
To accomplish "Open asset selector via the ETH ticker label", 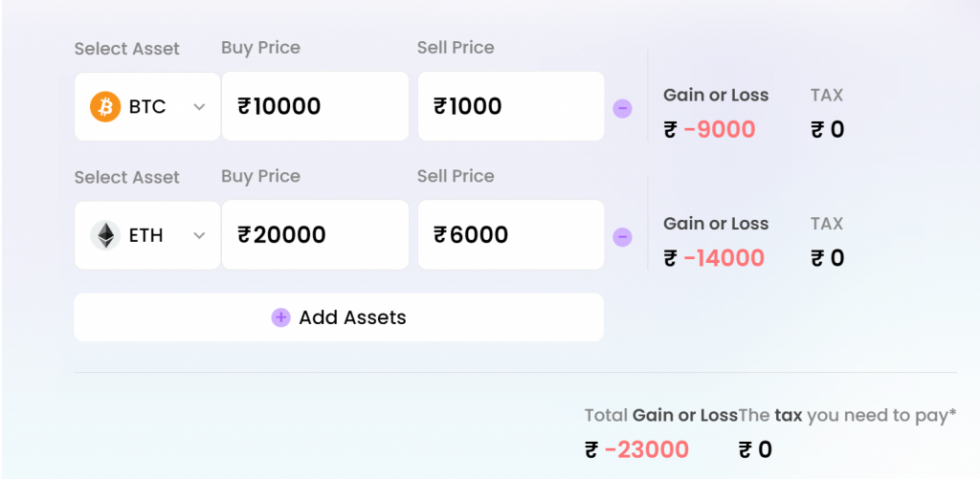I will (146, 235).
